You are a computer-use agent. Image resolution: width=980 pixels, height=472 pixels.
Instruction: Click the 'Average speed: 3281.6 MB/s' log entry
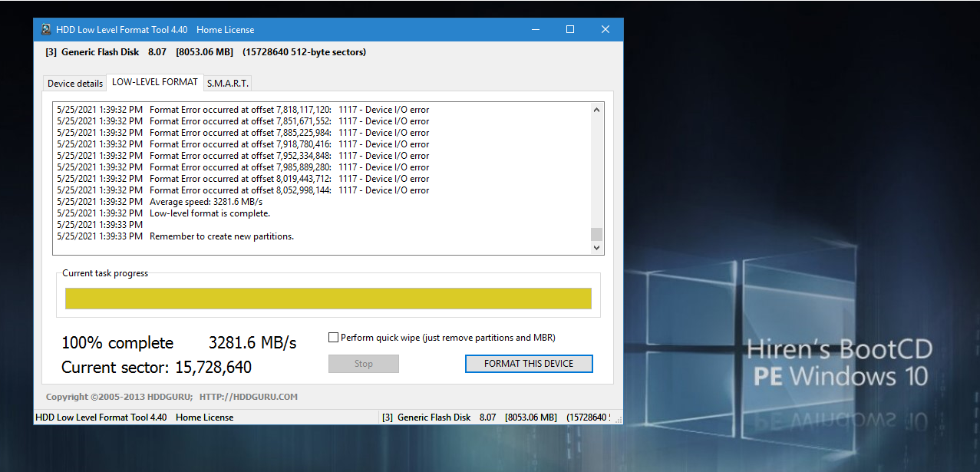tap(160, 202)
